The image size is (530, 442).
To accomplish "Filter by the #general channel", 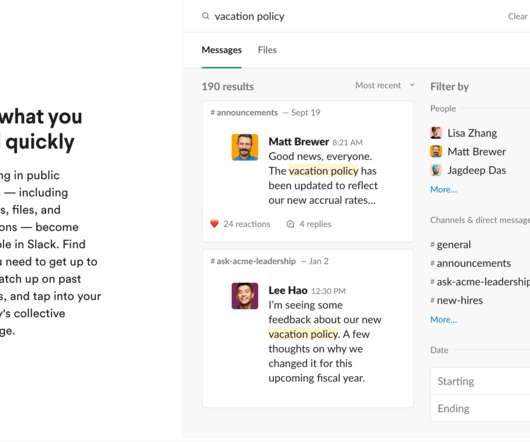I will (451, 244).
